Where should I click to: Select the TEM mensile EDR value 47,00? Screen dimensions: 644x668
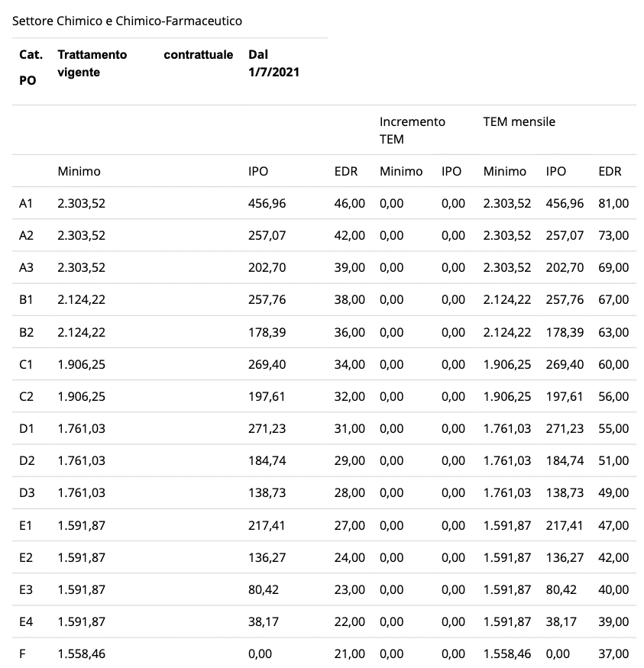coord(613,525)
